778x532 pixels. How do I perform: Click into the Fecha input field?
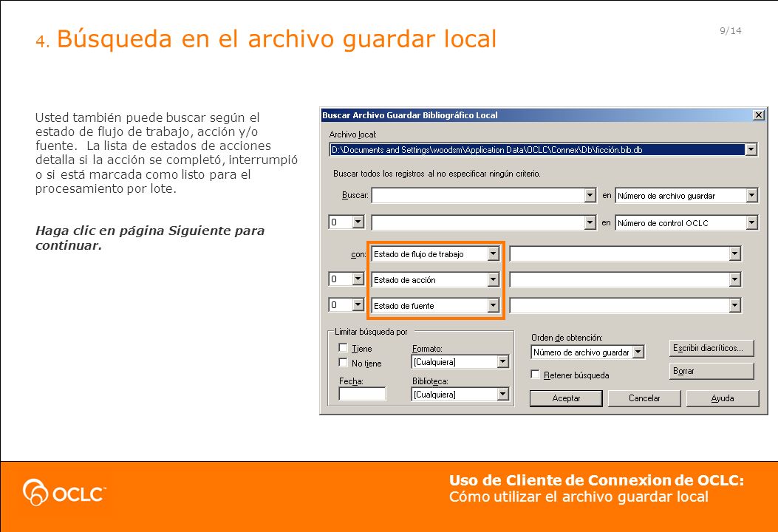362,394
